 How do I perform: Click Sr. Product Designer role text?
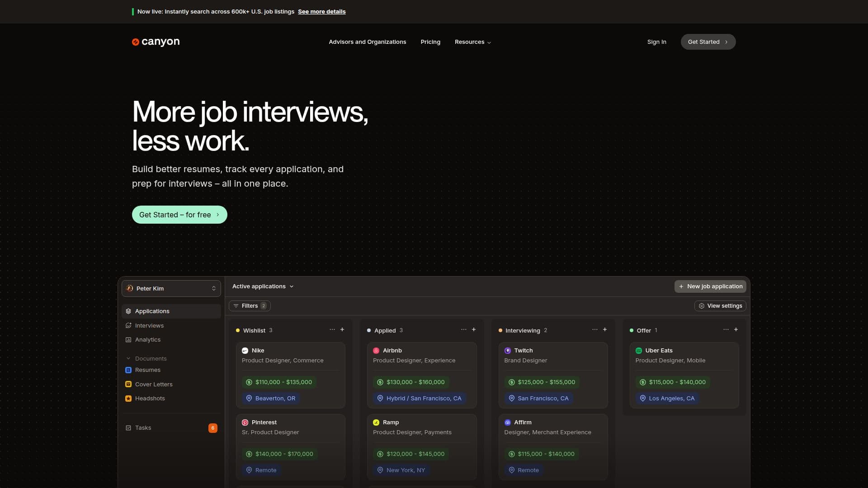[x=270, y=432]
